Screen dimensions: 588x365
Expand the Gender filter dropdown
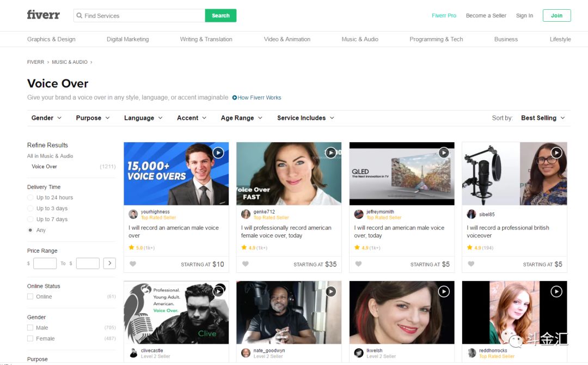coord(46,118)
